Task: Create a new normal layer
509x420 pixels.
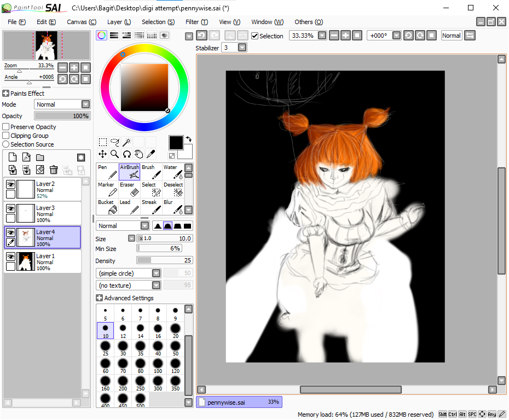Action: (13, 157)
